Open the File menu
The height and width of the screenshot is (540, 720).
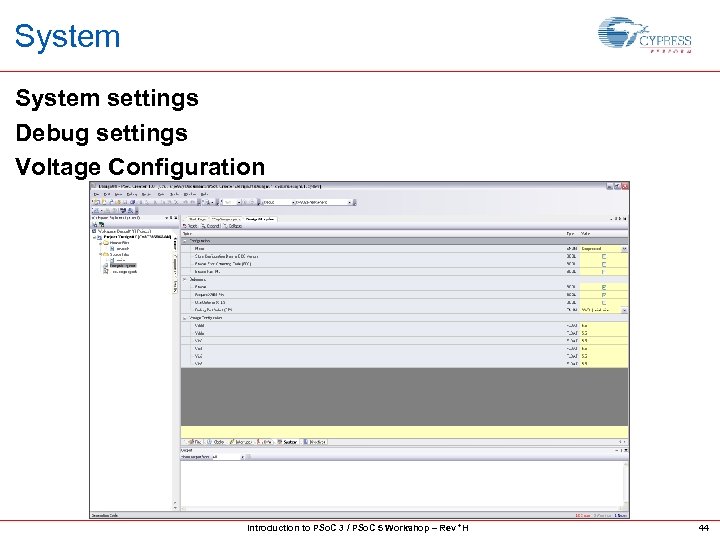[x=96, y=194]
